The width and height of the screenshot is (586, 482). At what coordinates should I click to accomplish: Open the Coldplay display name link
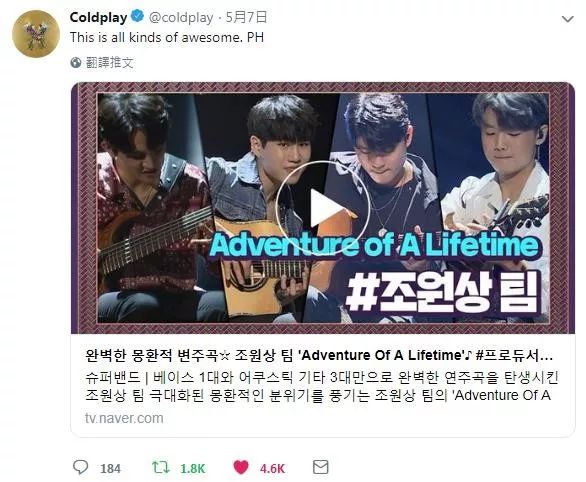99,17
